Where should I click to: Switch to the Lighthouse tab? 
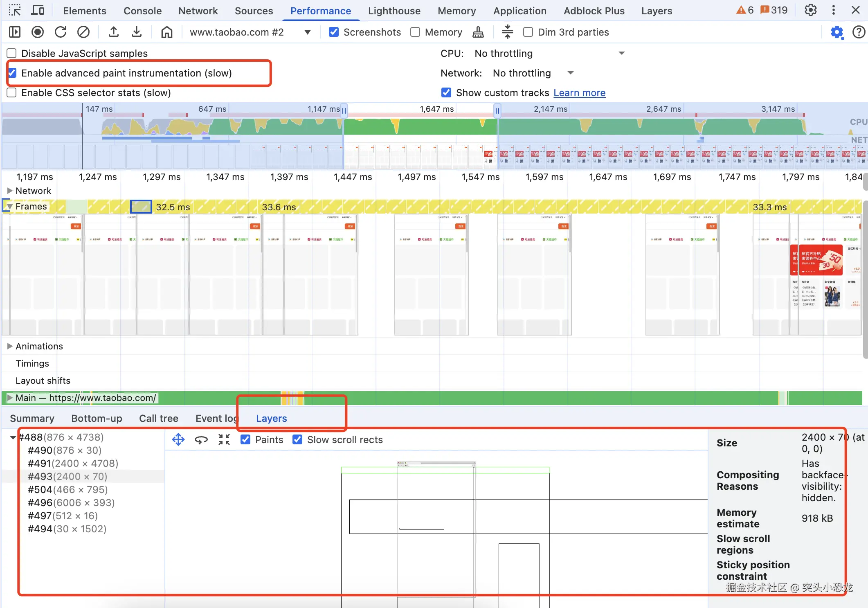(394, 11)
